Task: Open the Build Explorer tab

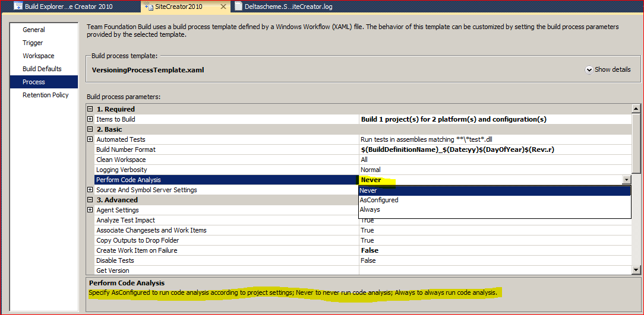Action: (x=68, y=7)
